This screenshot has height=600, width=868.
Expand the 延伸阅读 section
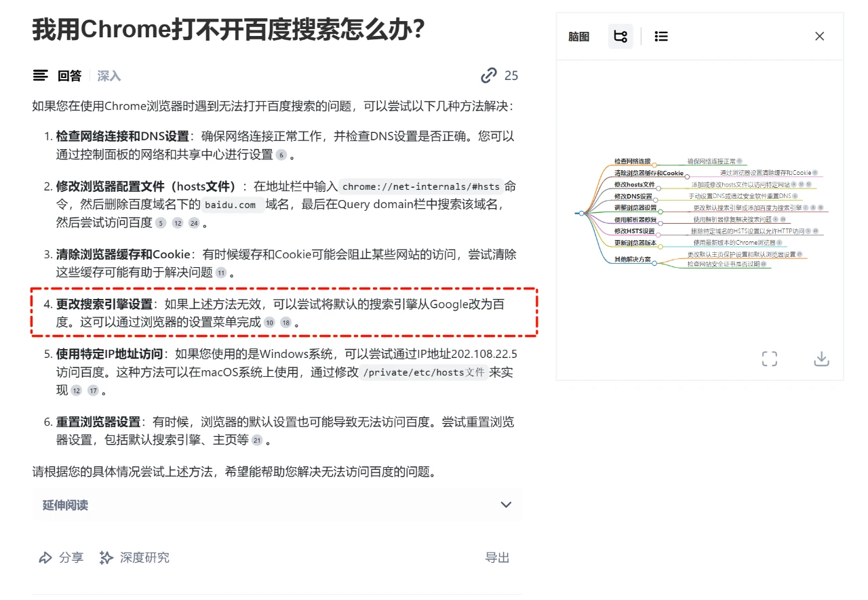click(277, 505)
